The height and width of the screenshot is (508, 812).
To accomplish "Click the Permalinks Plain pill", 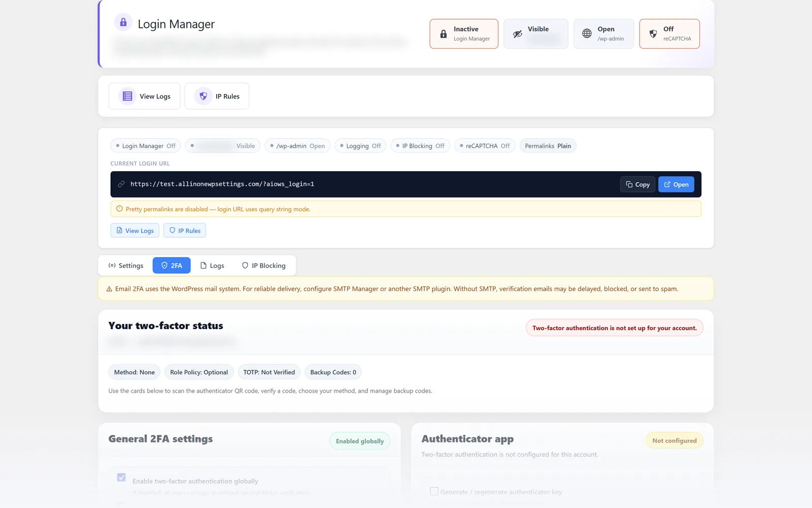I will tap(548, 146).
